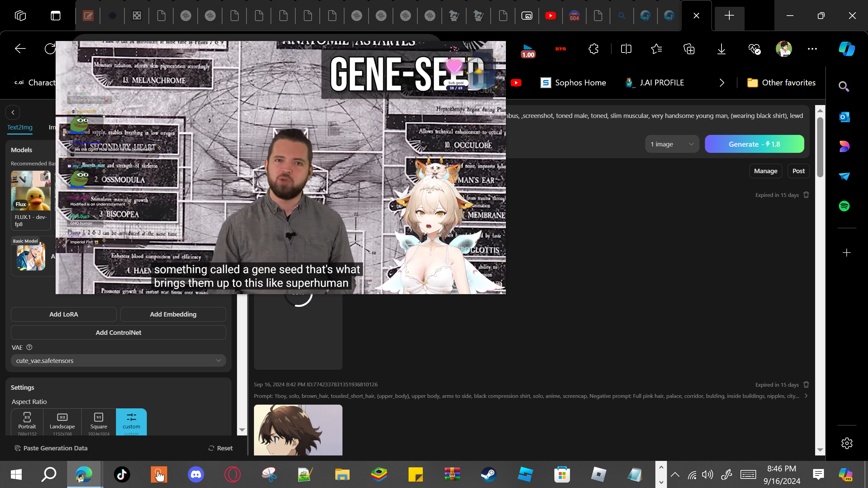
Task: Select the Portrait 768x1152 aspect ratio
Action: click(x=27, y=423)
